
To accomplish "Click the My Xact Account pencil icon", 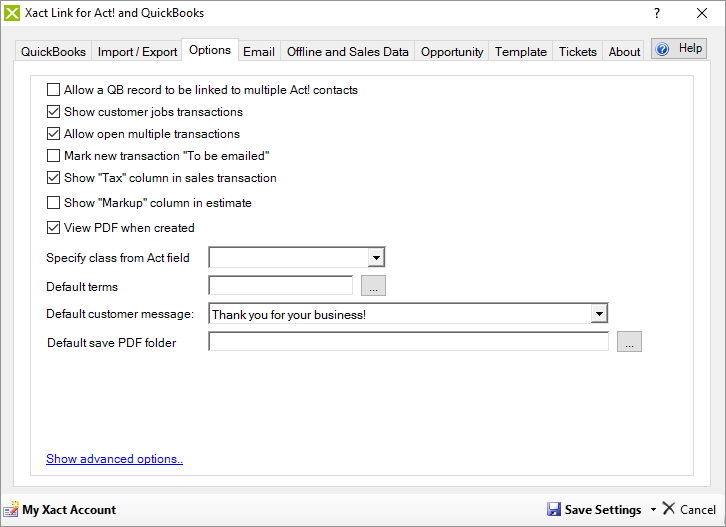I will pos(11,509).
